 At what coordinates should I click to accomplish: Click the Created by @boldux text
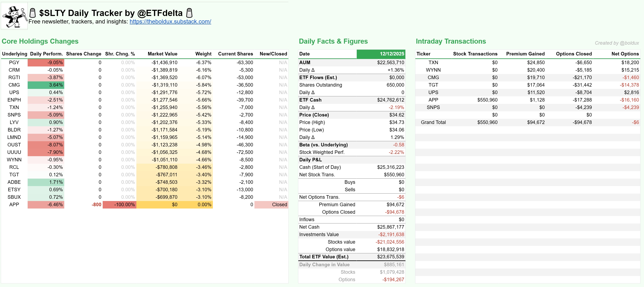tap(617, 43)
